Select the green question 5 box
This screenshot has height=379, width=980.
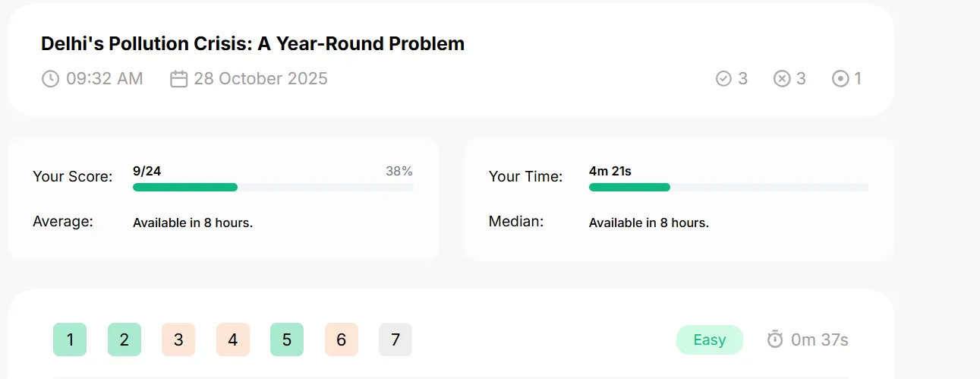(x=287, y=340)
